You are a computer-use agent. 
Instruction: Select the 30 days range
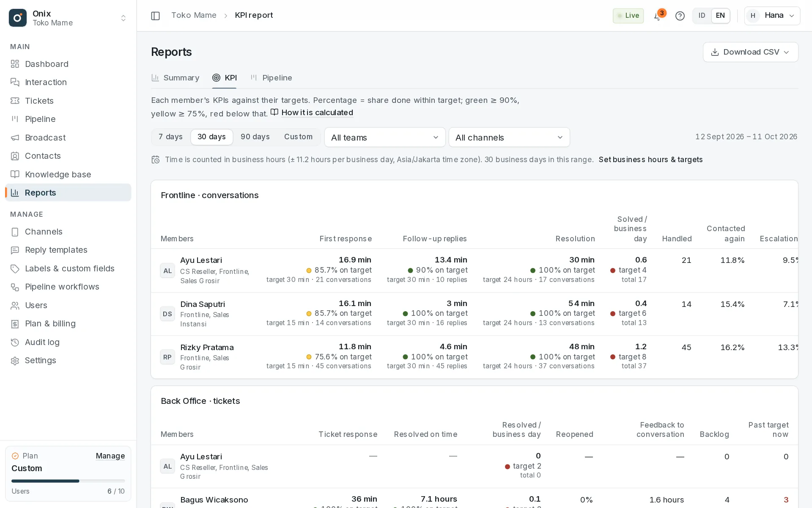click(211, 137)
